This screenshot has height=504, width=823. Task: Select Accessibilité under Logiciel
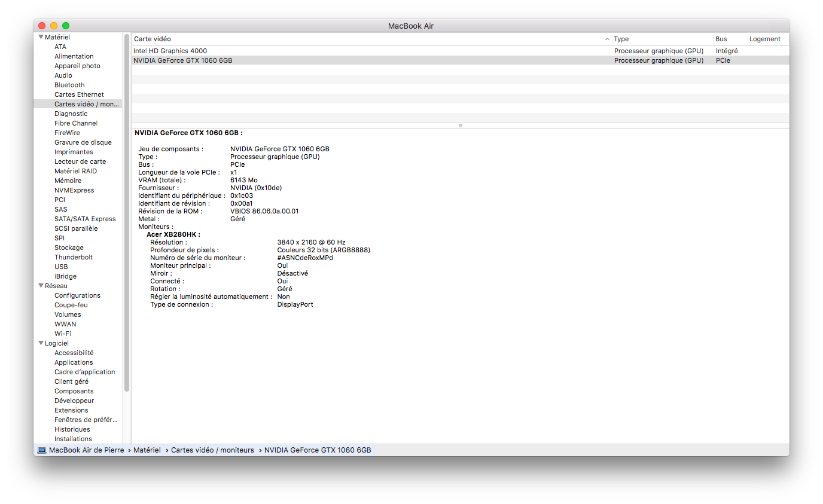pos(74,353)
